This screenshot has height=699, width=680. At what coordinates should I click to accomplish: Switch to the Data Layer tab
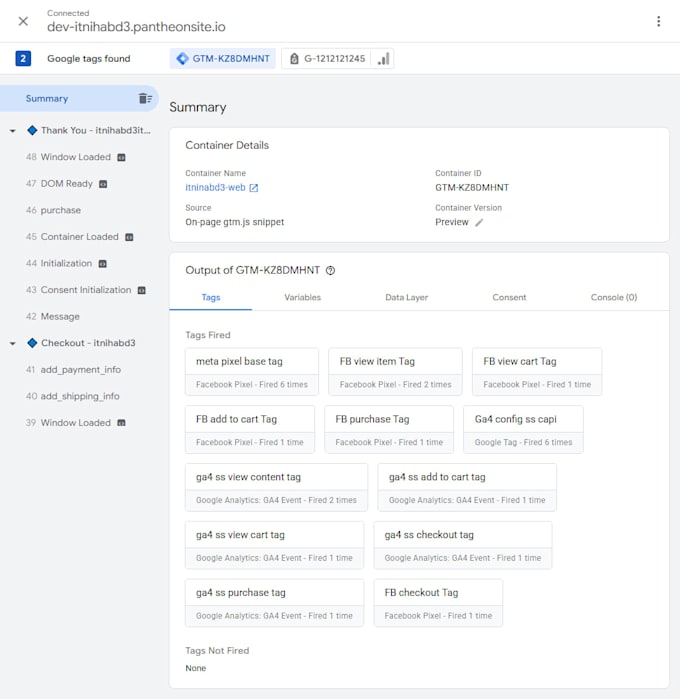407,297
